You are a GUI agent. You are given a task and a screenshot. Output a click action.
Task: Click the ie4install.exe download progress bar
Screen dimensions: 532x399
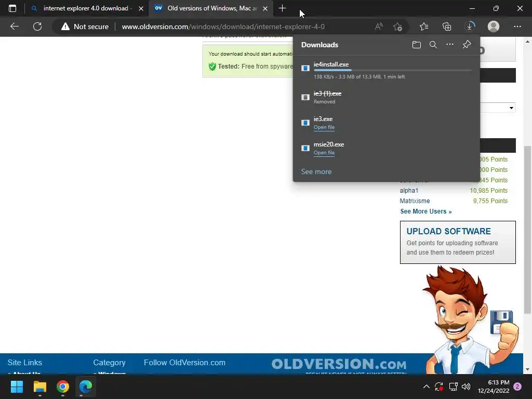tap(392, 70)
